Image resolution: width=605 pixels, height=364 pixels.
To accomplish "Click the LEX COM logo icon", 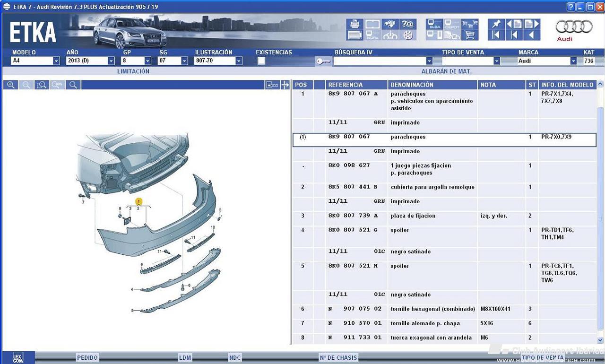I will [18, 358].
